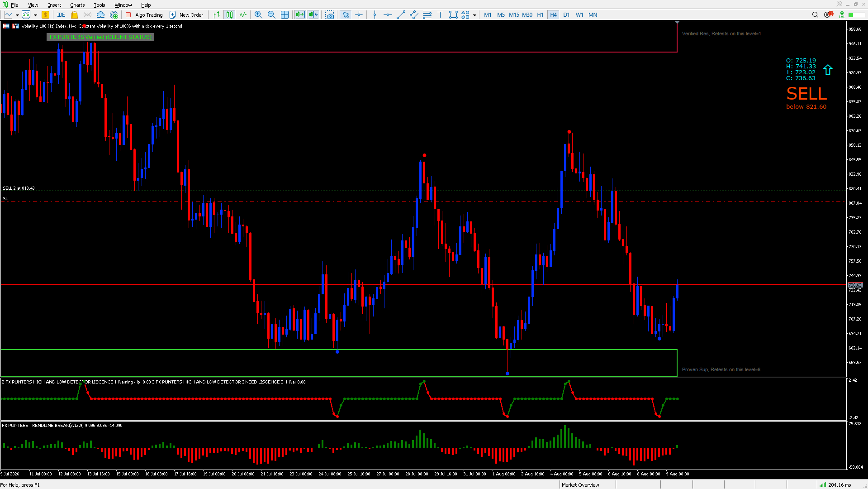Open the shapes objects tool
The height and width of the screenshot is (489, 868).
pos(465,15)
